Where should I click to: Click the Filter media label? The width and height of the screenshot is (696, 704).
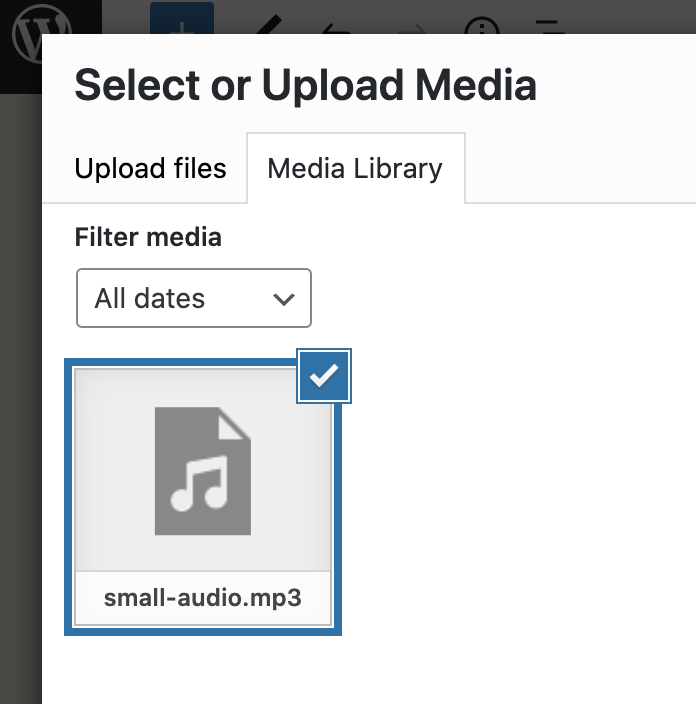(148, 237)
